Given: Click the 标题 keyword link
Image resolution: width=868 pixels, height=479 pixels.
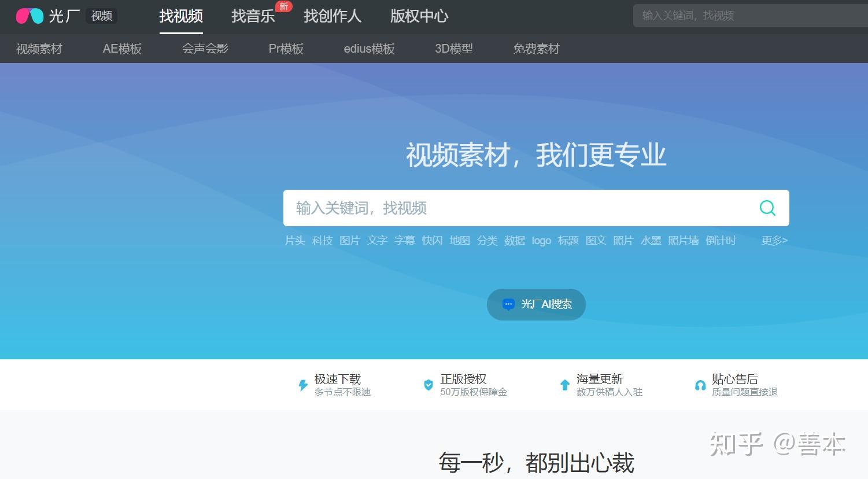Looking at the screenshot, I should pos(568,240).
